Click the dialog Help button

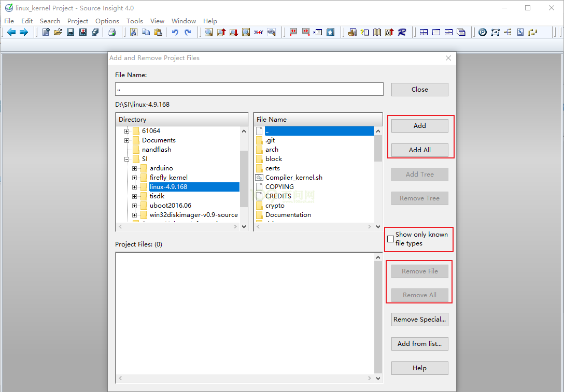pos(420,368)
